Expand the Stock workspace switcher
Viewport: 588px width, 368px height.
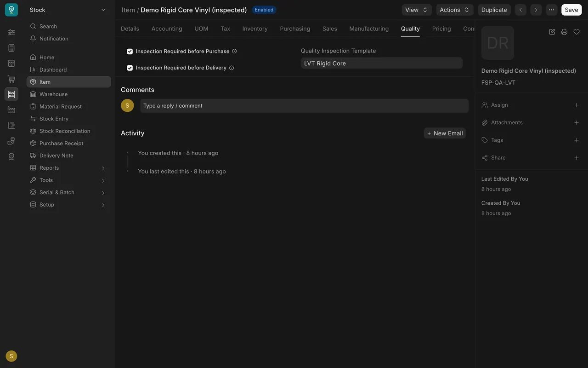pos(68,10)
